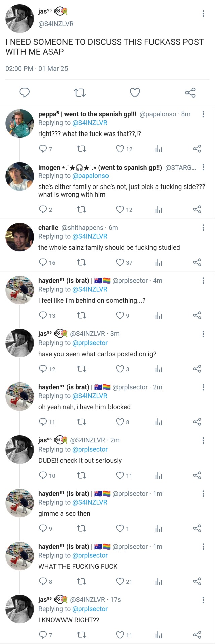Image resolution: width=215 pixels, height=644 pixels.
Task: Retweet the main post about discussing
Action: click(80, 92)
